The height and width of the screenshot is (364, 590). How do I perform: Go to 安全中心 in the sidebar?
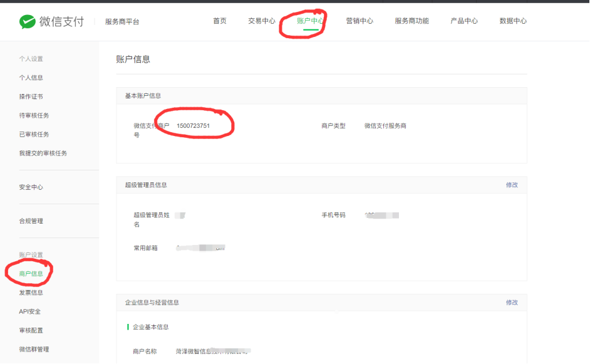31,187
